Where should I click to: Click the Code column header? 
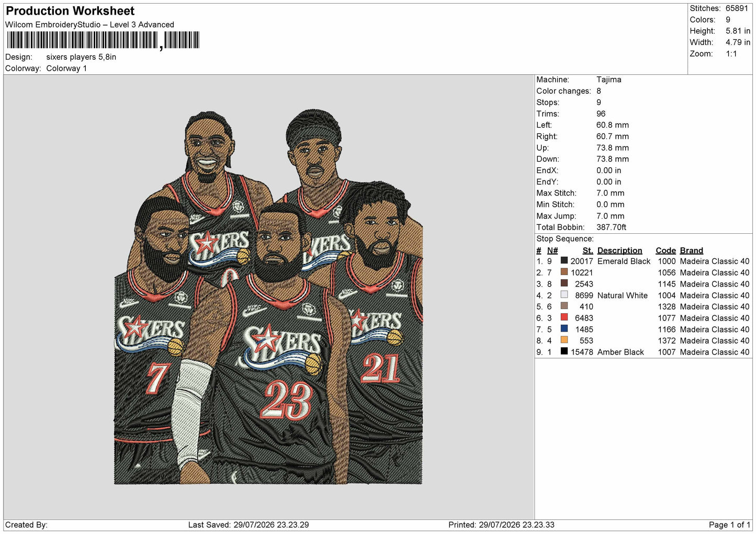pyautogui.click(x=665, y=251)
